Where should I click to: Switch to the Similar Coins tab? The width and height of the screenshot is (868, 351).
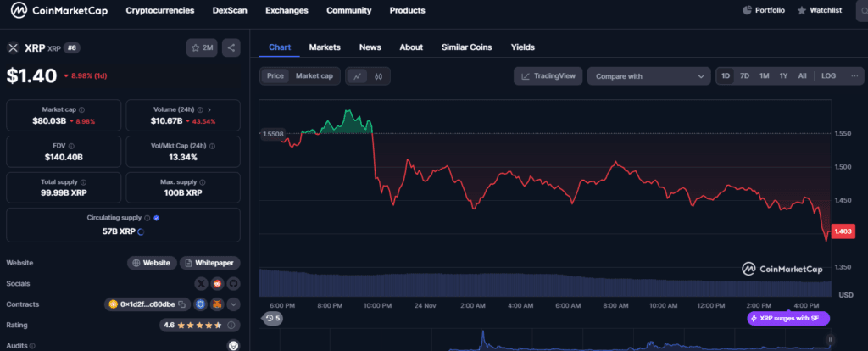click(467, 47)
